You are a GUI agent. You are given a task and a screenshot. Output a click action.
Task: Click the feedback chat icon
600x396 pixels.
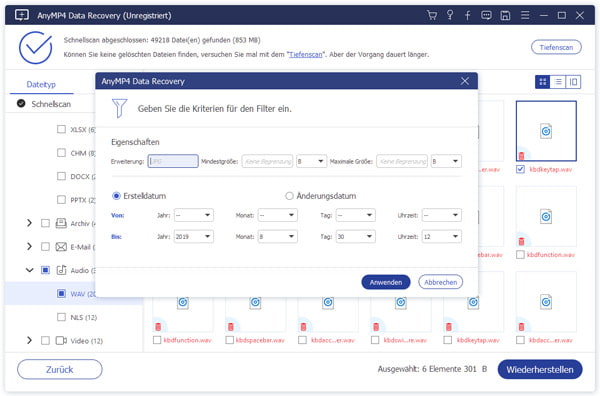coord(486,15)
